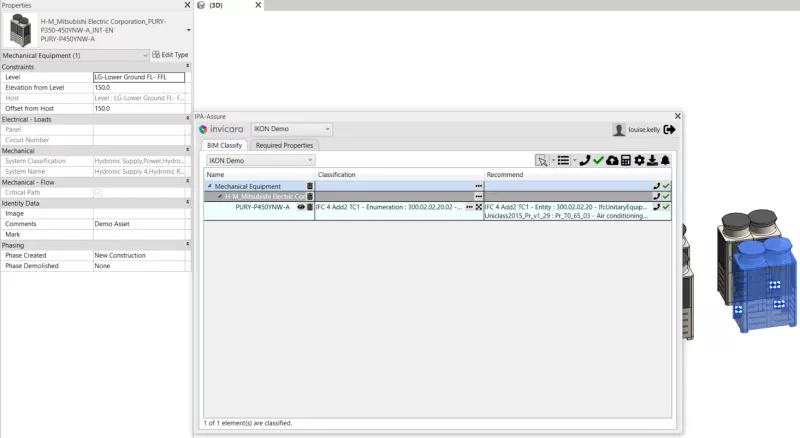
Task: Open the notifications bell icon
Action: click(x=665, y=161)
